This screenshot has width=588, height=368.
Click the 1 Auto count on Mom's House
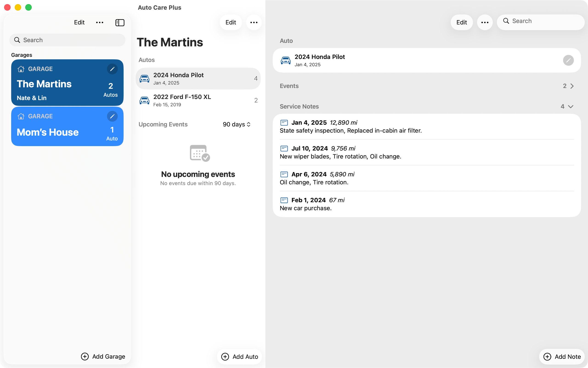(112, 134)
